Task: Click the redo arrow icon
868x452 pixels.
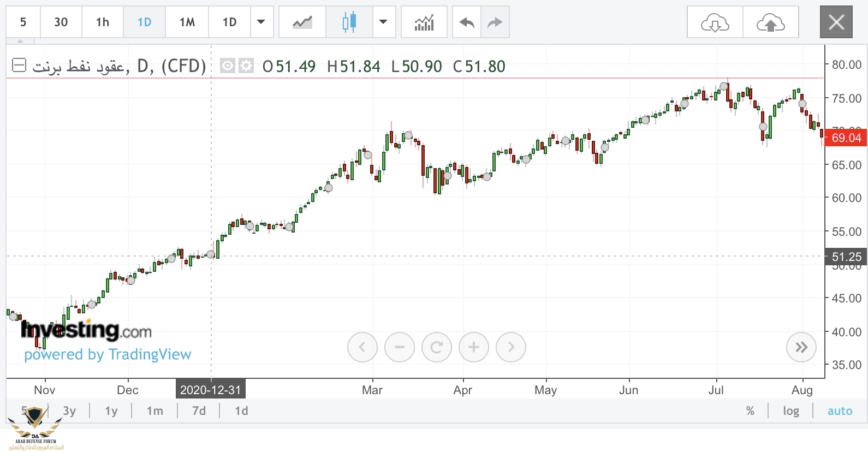Action: tap(495, 22)
